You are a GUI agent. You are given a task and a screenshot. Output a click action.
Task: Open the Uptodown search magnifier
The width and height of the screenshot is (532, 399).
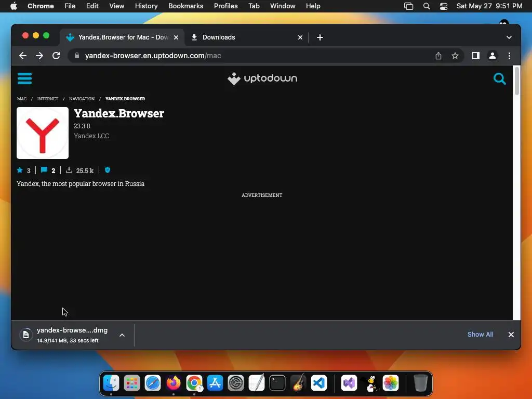click(499, 79)
